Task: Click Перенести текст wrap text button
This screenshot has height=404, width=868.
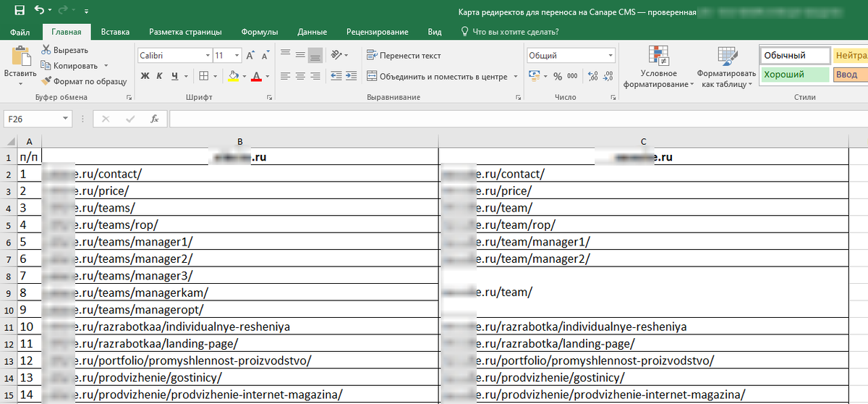Action: (x=404, y=56)
